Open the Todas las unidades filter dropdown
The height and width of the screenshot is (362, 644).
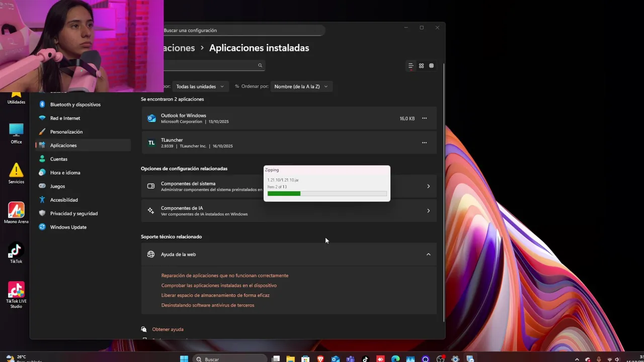click(x=200, y=86)
